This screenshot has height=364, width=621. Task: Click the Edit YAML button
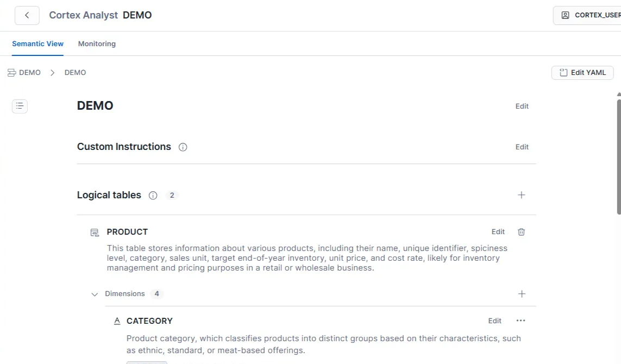coord(582,73)
